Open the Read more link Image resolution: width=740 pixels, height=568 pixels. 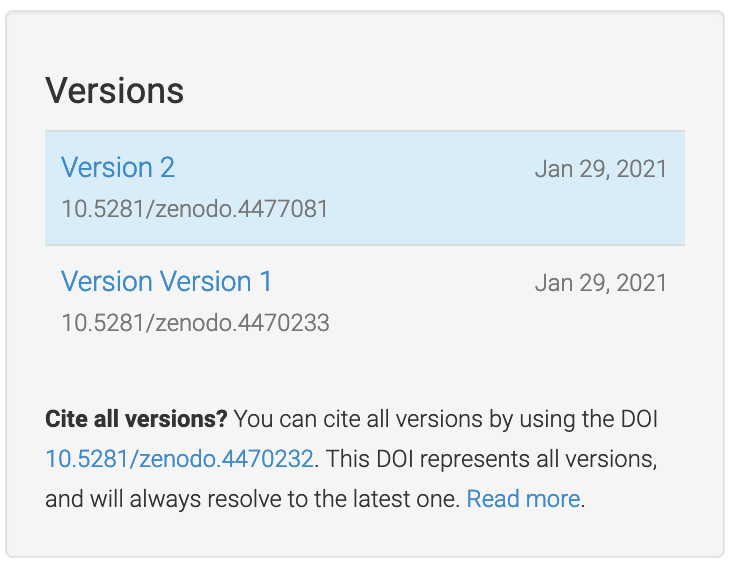tap(523, 499)
